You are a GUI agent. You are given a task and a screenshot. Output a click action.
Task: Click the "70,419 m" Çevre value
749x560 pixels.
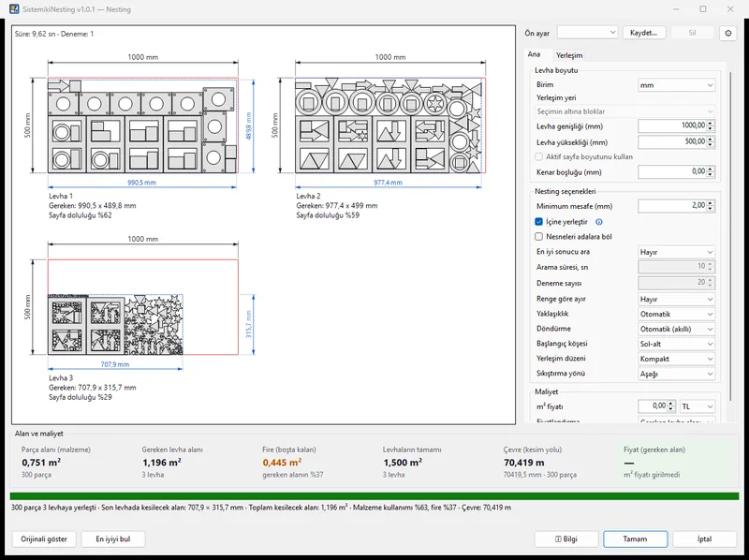524,463
